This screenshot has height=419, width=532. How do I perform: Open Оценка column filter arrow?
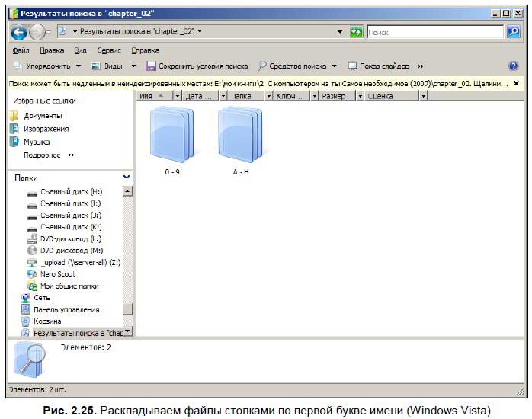tap(424, 96)
